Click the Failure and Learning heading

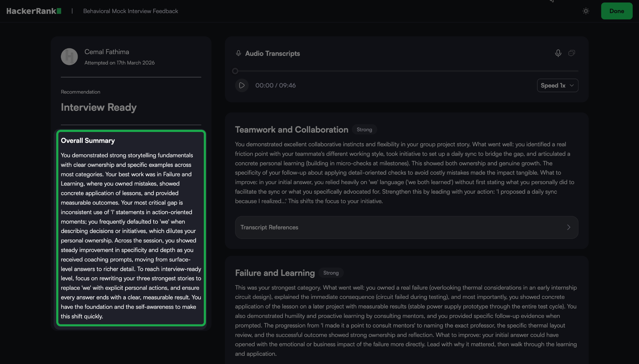coord(275,273)
